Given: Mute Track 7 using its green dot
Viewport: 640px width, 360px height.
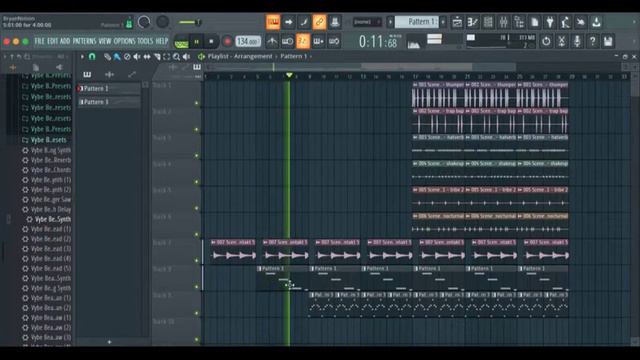Looking at the screenshot, I should (x=196, y=260).
